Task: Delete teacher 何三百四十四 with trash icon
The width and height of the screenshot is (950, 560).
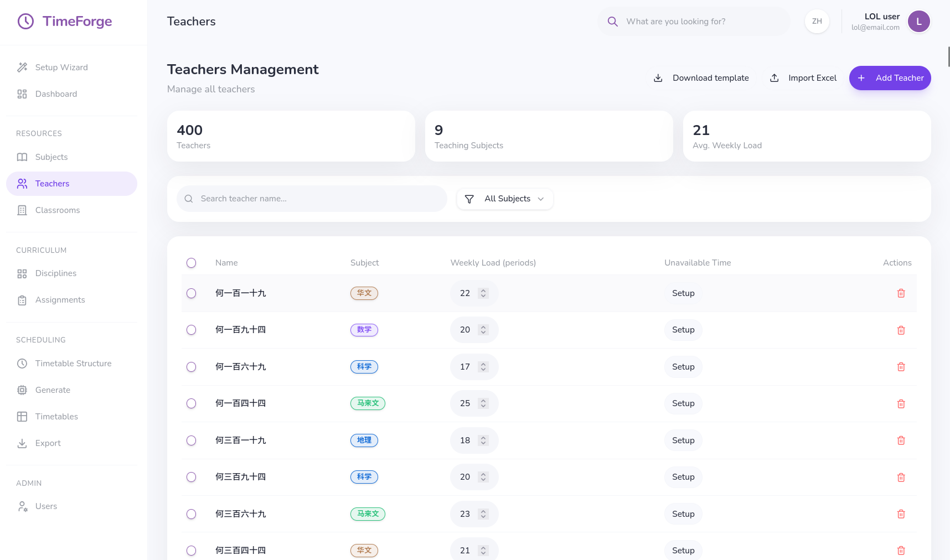Action: tap(901, 551)
